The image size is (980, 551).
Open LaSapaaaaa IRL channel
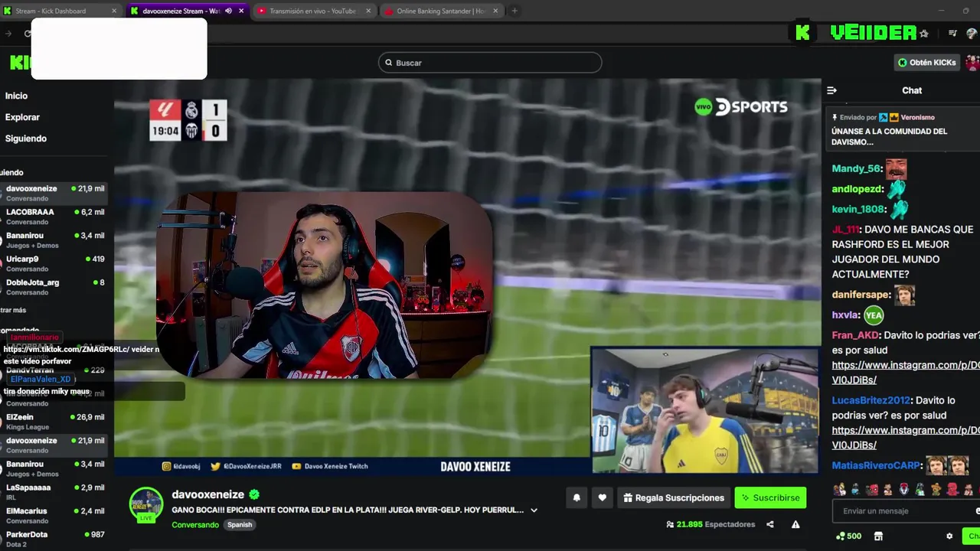(x=54, y=492)
